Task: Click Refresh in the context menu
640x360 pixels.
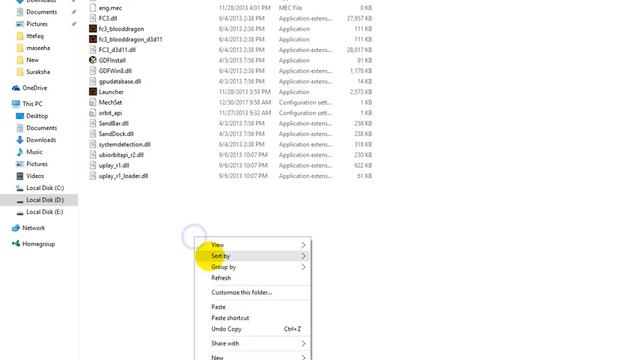Action: click(253, 278)
